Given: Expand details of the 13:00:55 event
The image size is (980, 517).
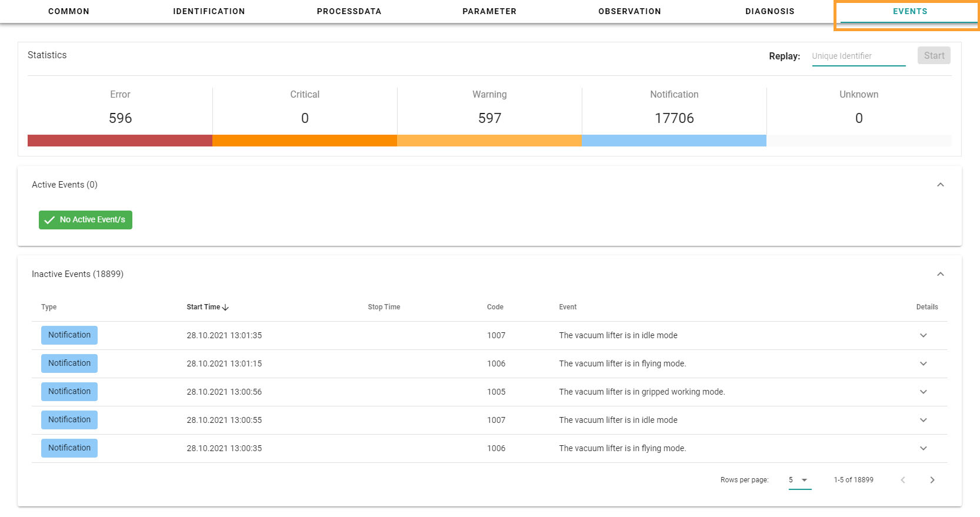Looking at the screenshot, I should click(923, 420).
